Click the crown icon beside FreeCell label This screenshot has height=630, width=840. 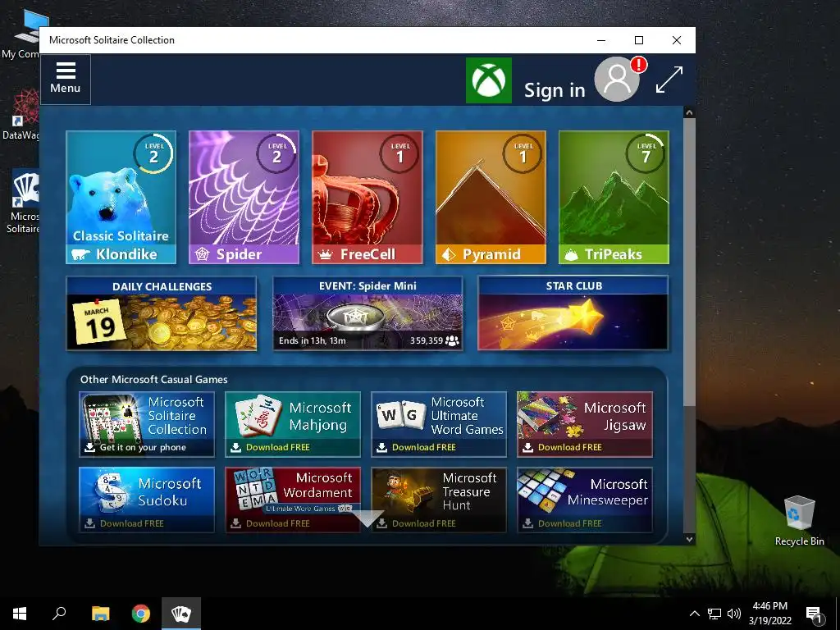pos(325,255)
